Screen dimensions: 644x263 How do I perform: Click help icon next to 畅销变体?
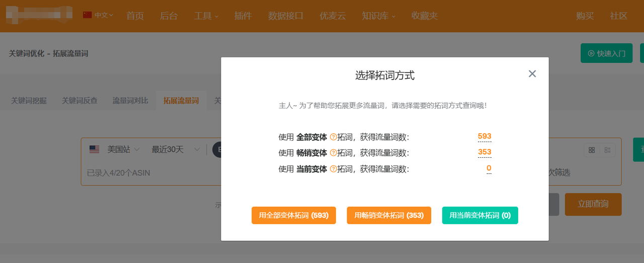333,153
